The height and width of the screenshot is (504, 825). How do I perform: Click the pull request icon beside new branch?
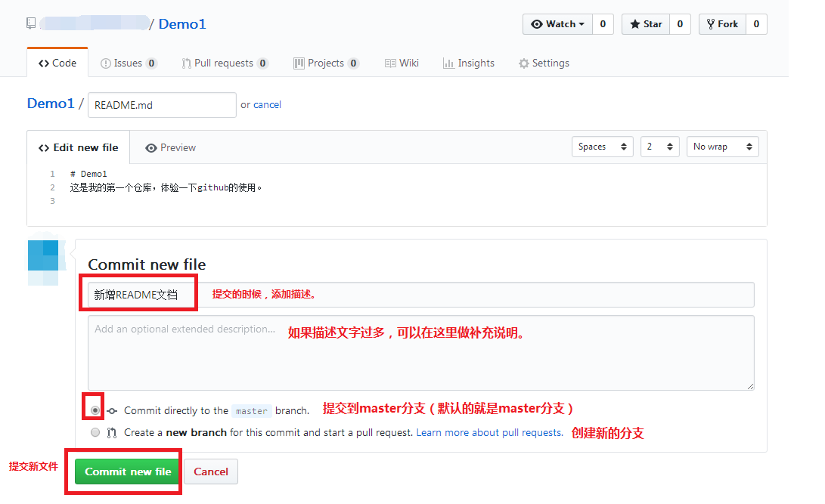(x=112, y=433)
